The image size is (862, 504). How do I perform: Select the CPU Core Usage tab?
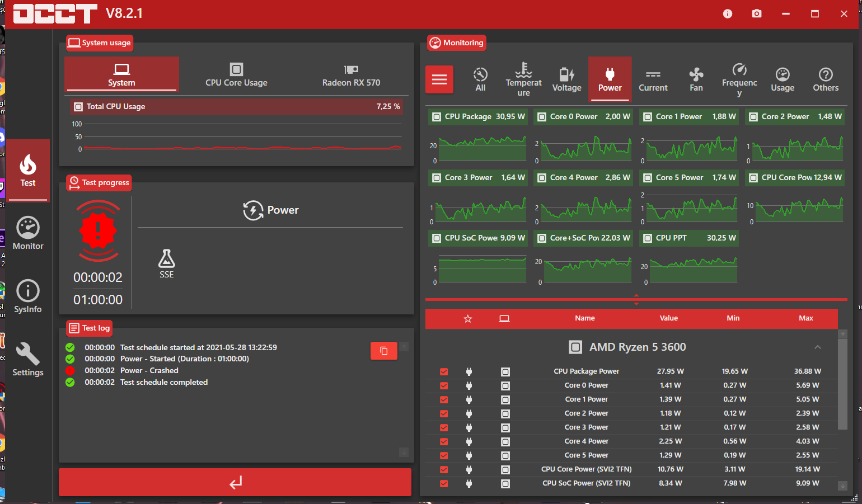[236, 74]
